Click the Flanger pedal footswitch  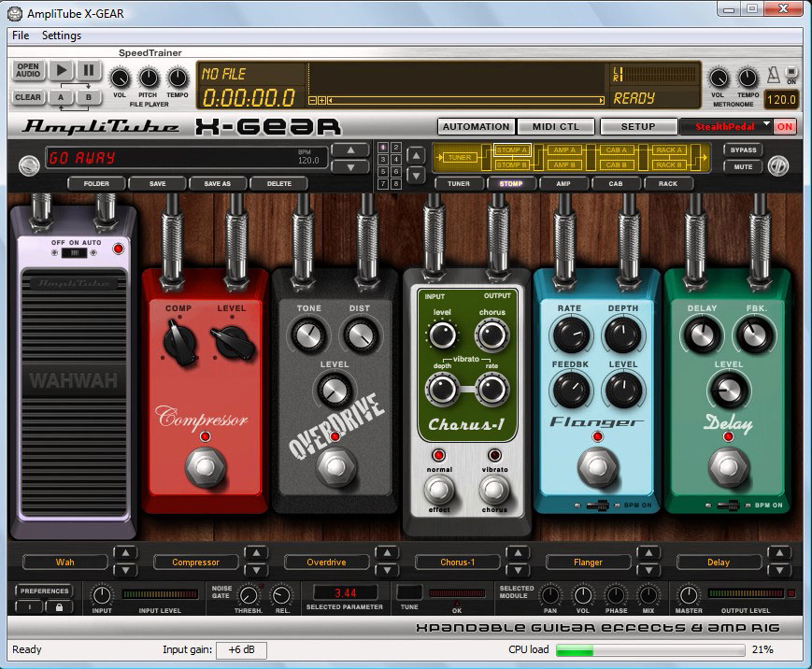598,467
